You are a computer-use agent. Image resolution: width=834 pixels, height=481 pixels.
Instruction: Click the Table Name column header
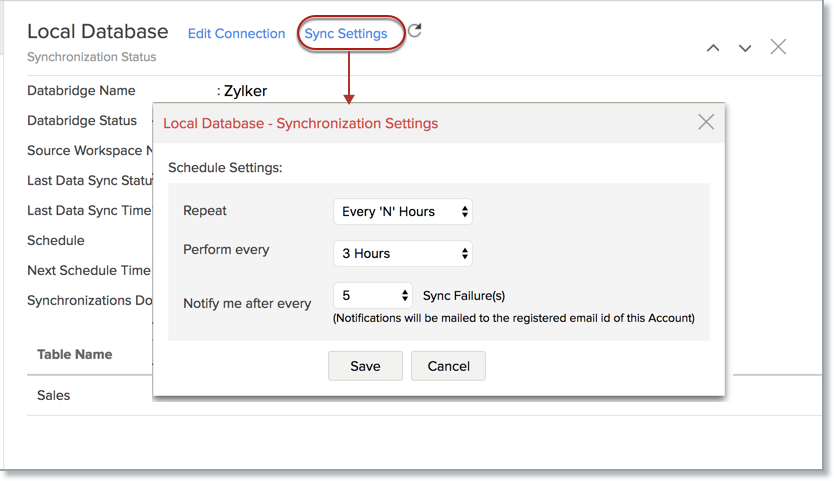pos(75,354)
